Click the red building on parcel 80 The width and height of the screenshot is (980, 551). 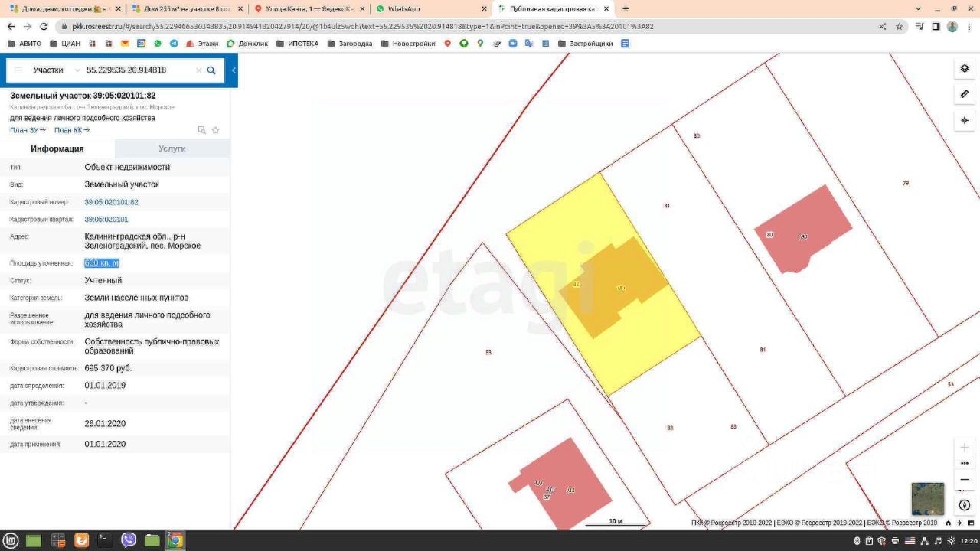tap(802, 230)
